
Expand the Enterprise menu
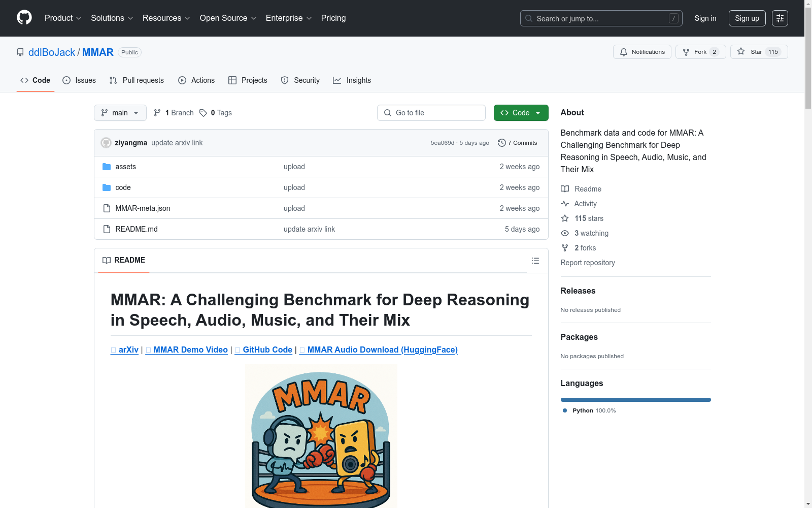pyautogui.click(x=289, y=18)
